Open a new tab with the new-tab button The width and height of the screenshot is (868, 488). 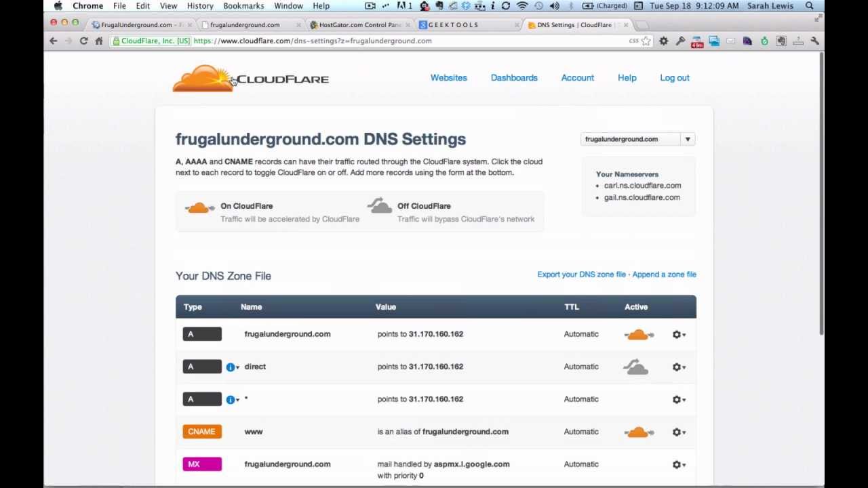coord(642,25)
